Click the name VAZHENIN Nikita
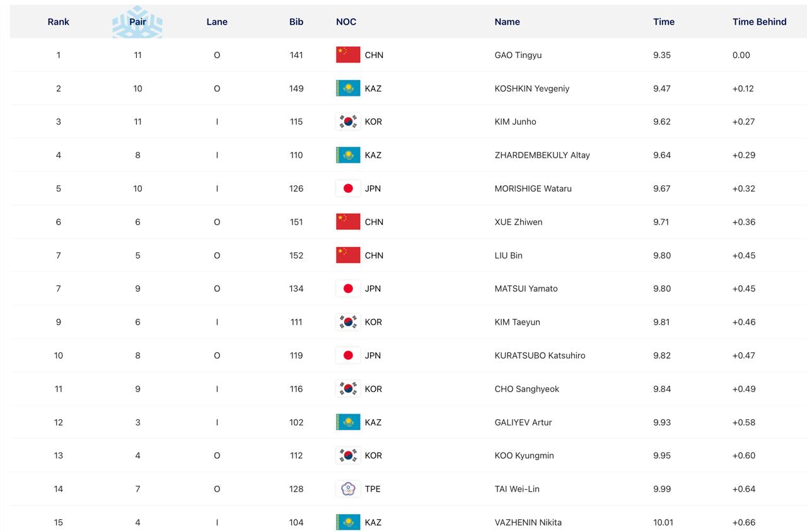 click(528, 522)
